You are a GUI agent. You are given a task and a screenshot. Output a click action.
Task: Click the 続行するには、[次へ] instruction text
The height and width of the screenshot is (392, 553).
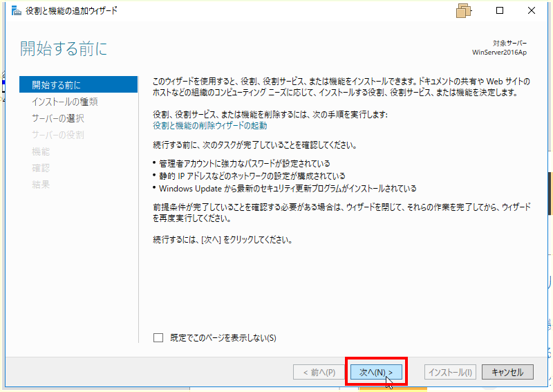click(x=222, y=240)
